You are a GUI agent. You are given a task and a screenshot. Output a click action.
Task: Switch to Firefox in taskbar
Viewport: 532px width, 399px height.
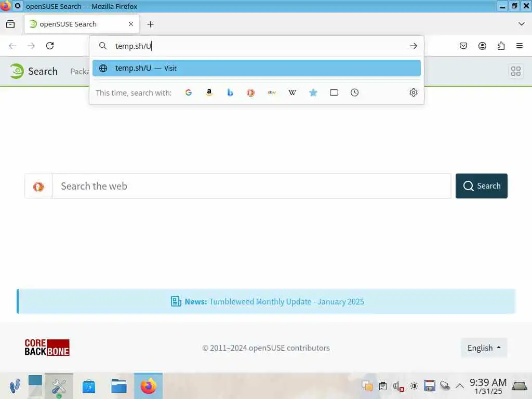[x=148, y=386]
